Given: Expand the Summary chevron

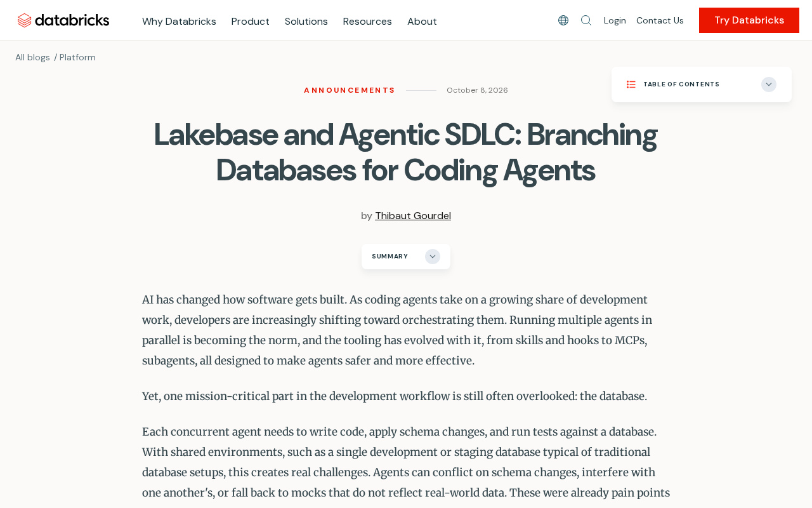Looking at the screenshot, I should pyautogui.click(x=433, y=257).
